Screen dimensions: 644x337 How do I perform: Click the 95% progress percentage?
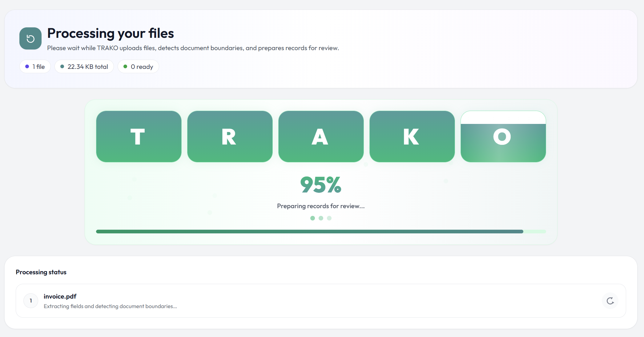(x=321, y=185)
